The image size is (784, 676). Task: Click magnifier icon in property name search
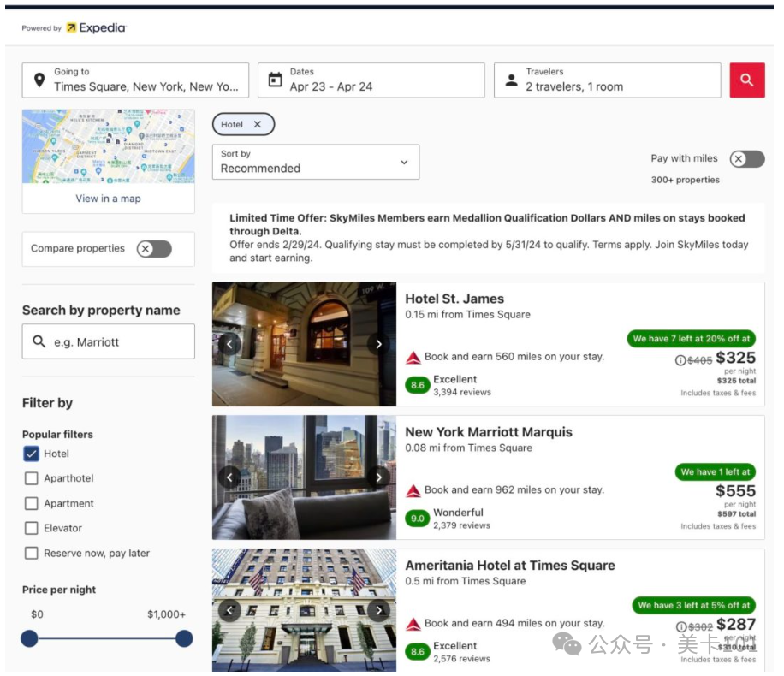pyautogui.click(x=39, y=341)
